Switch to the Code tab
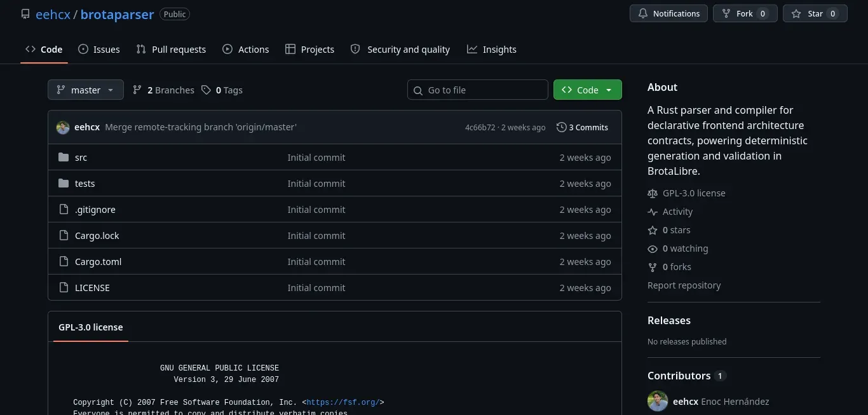 click(44, 49)
